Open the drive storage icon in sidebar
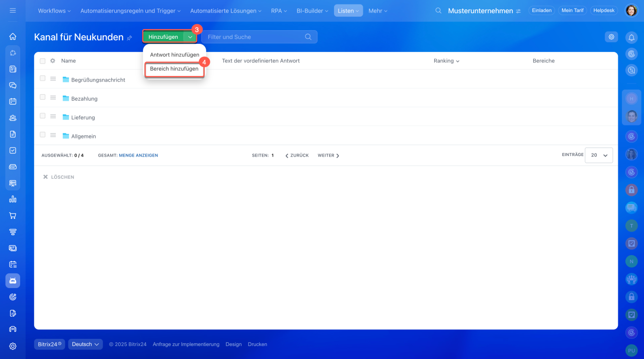644x359 pixels. point(13,167)
